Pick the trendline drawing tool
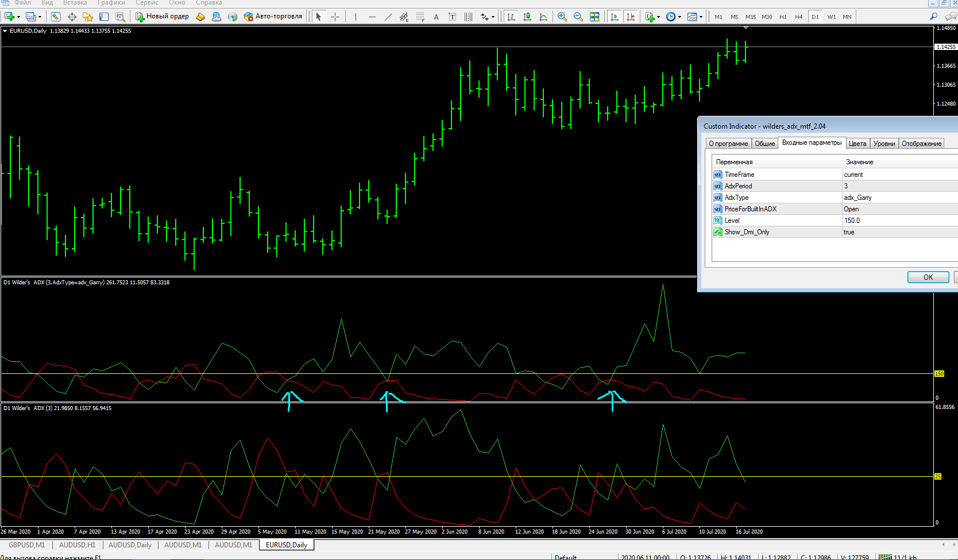The width and height of the screenshot is (958, 560). 388,17
